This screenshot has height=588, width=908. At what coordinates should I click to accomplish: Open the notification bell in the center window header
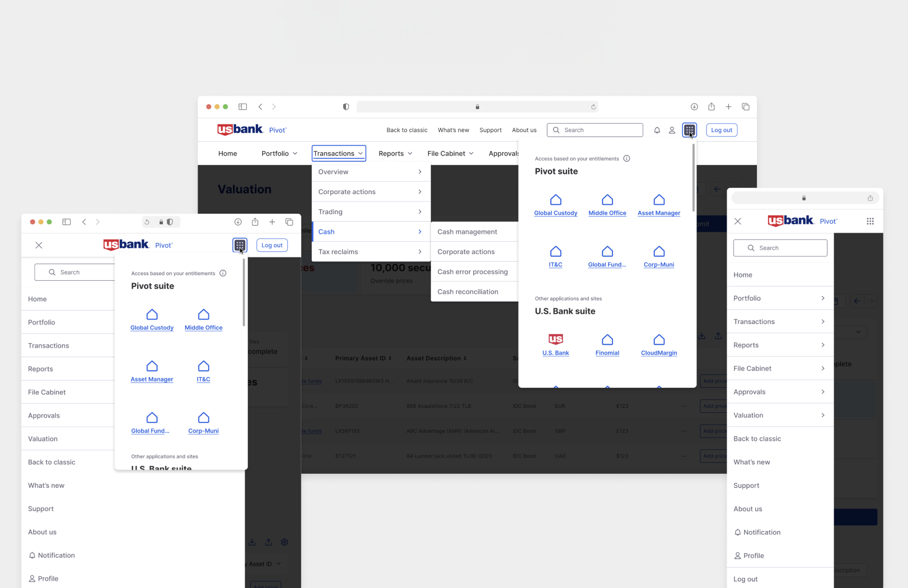tap(657, 130)
